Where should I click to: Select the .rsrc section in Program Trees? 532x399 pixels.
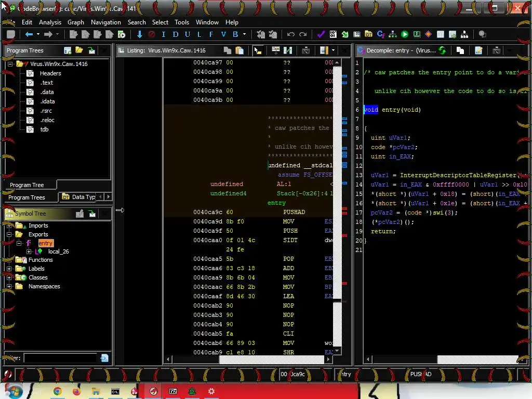pos(46,111)
